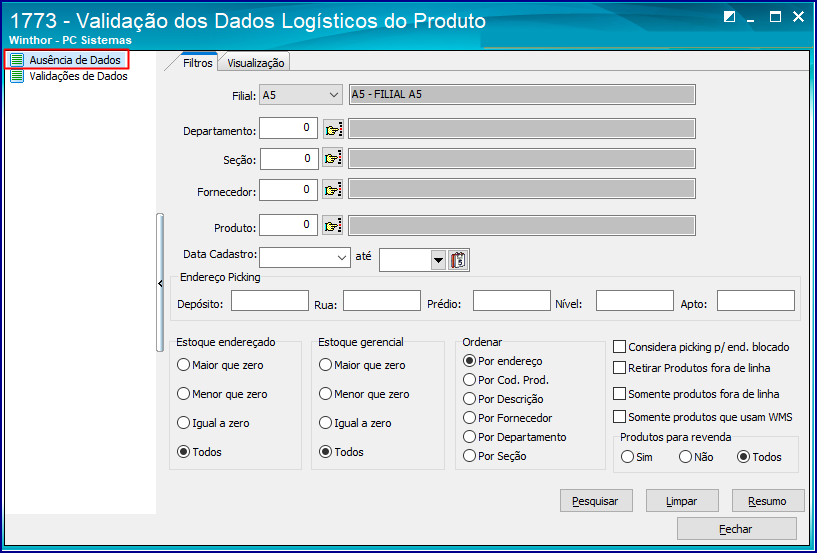Open the Data Cadastro end date dropdown arrow
Viewport: 817px width, 553px height.
439,260
